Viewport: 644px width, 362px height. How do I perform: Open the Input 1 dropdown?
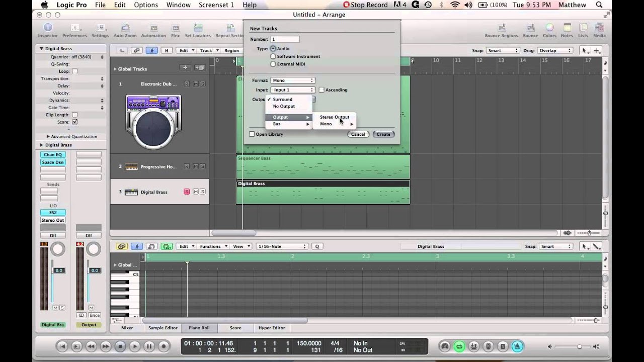[x=292, y=90]
